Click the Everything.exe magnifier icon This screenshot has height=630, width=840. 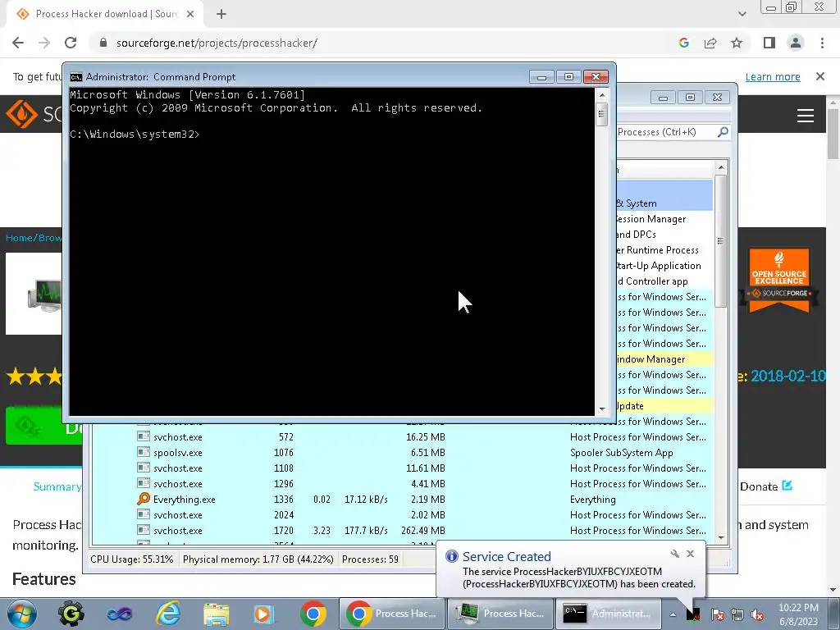(x=143, y=499)
